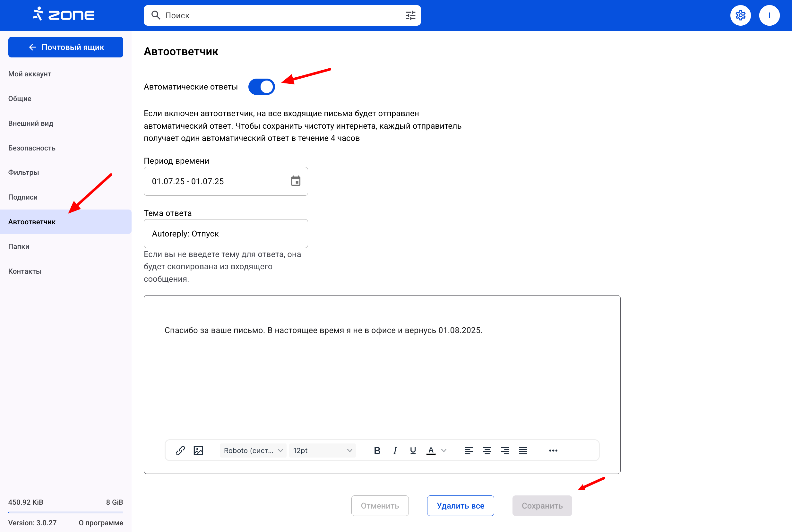
Task: Apply underline formatting in editor
Action: (413, 450)
